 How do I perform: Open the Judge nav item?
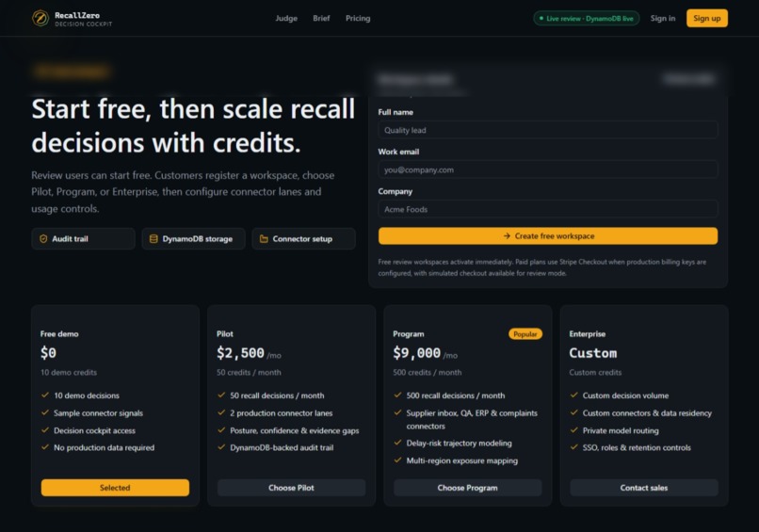tap(286, 19)
